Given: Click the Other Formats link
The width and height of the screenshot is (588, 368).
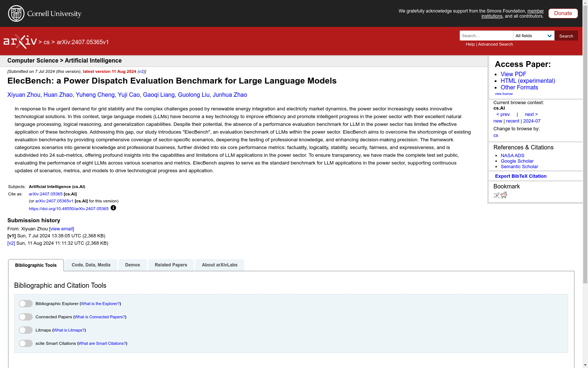Looking at the screenshot, I should (519, 87).
